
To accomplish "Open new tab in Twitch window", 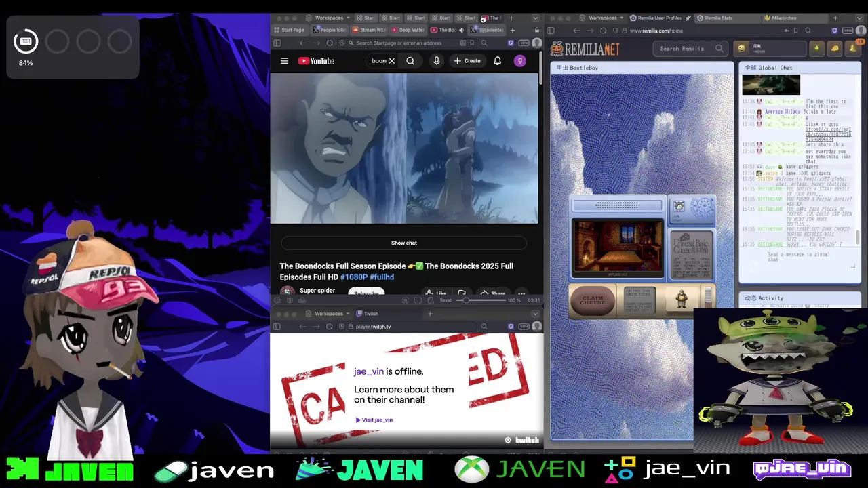I will click(x=430, y=314).
